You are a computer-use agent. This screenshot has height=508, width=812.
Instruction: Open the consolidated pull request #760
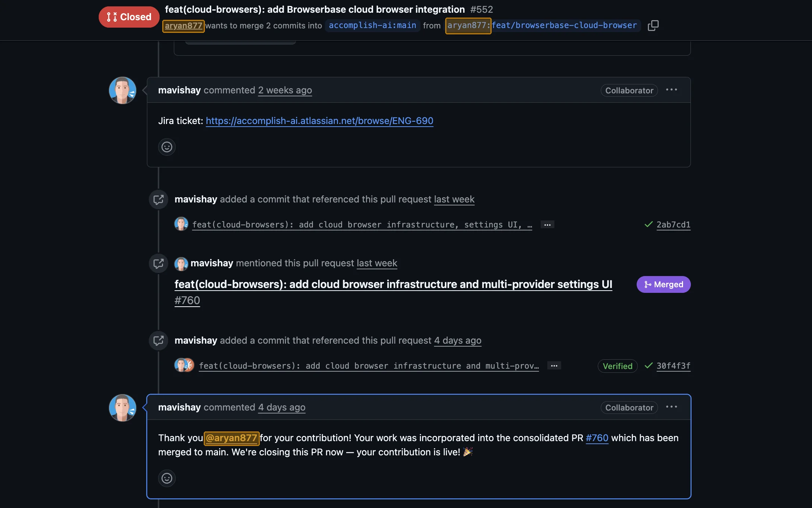(x=597, y=438)
